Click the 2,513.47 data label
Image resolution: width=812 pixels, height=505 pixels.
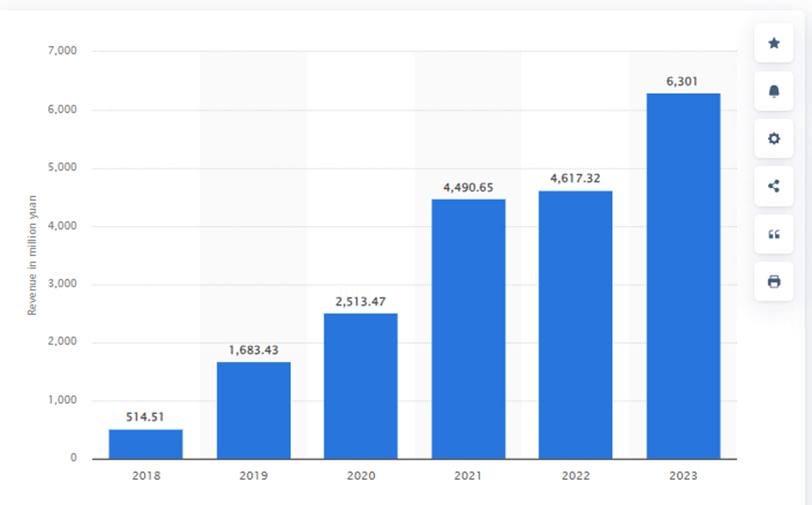361,302
